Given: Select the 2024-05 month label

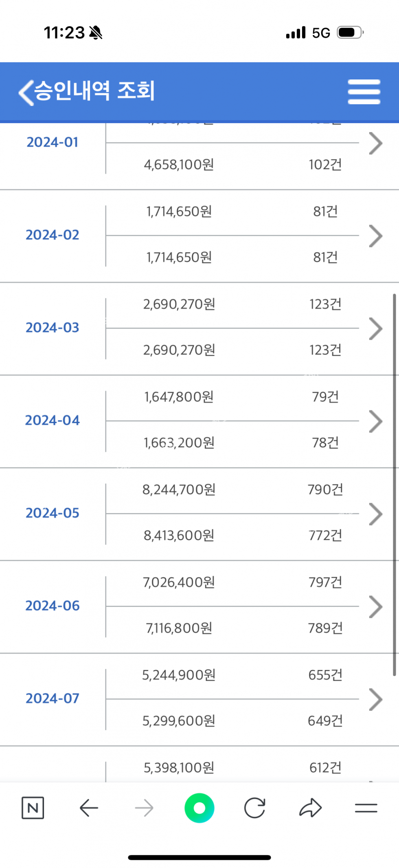Looking at the screenshot, I should (53, 513).
